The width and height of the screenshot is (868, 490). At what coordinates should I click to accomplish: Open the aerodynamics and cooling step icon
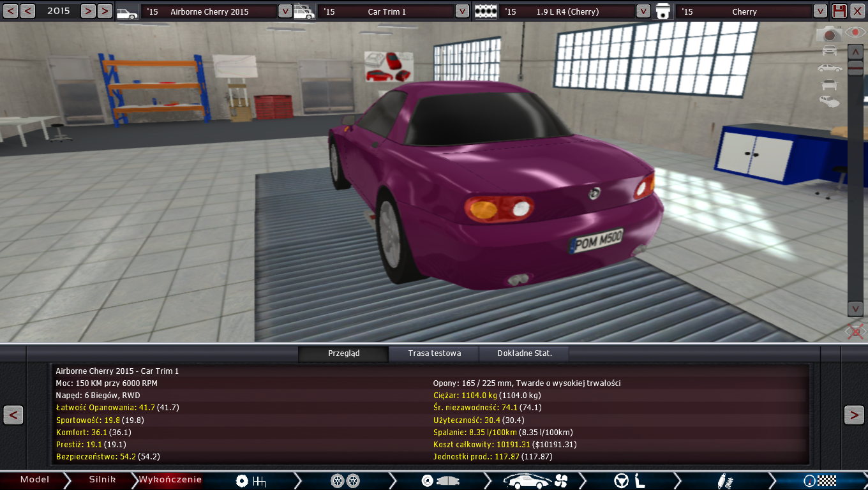(535, 480)
